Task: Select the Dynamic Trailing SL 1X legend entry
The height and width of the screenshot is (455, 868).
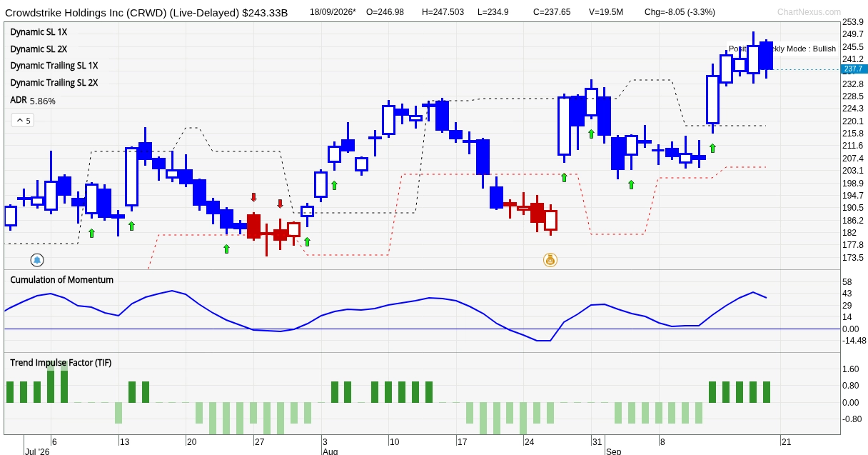Action: (x=54, y=66)
